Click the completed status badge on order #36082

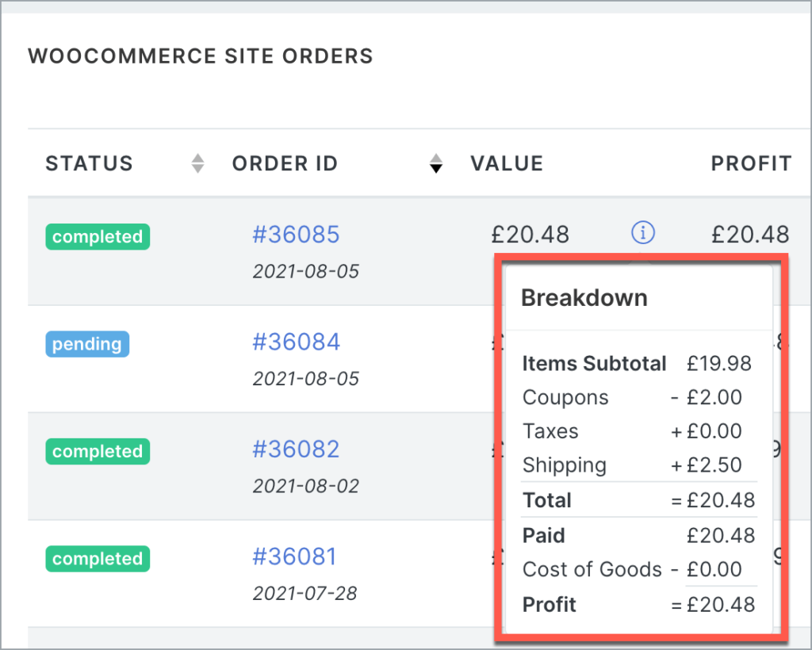pos(97,451)
